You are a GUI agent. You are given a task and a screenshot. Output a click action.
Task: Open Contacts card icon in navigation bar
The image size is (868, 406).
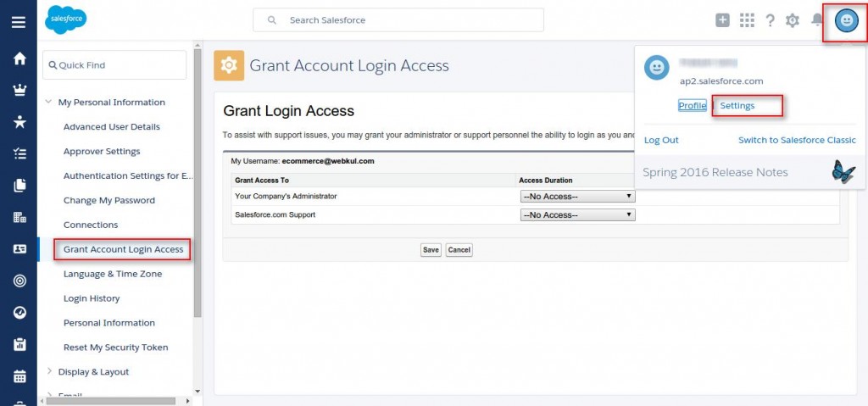tap(19, 249)
